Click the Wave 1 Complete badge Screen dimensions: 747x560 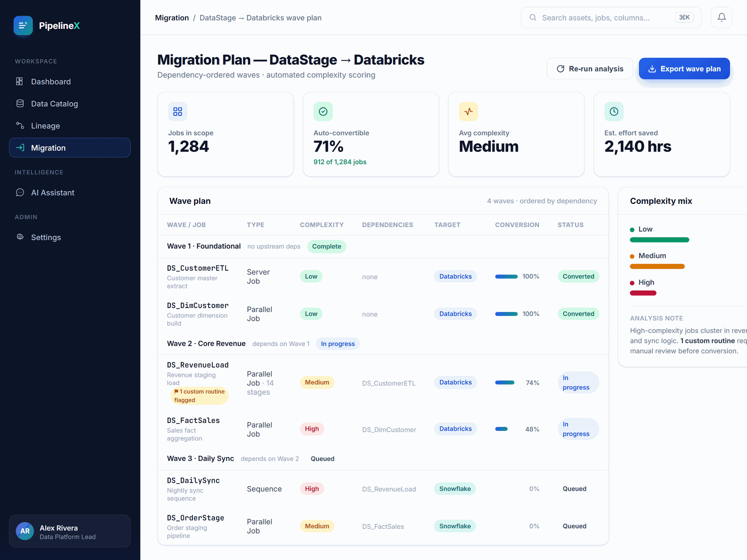(x=327, y=246)
